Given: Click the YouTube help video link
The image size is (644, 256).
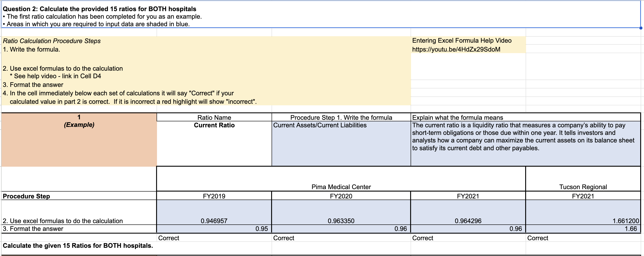Looking at the screenshot, I should tap(456, 49).
